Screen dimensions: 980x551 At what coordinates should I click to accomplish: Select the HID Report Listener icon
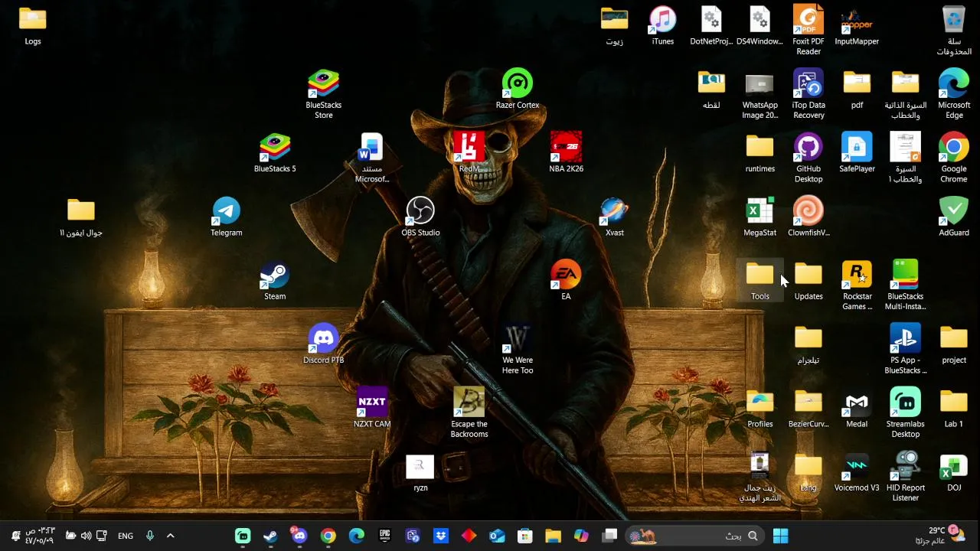(906, 478)
